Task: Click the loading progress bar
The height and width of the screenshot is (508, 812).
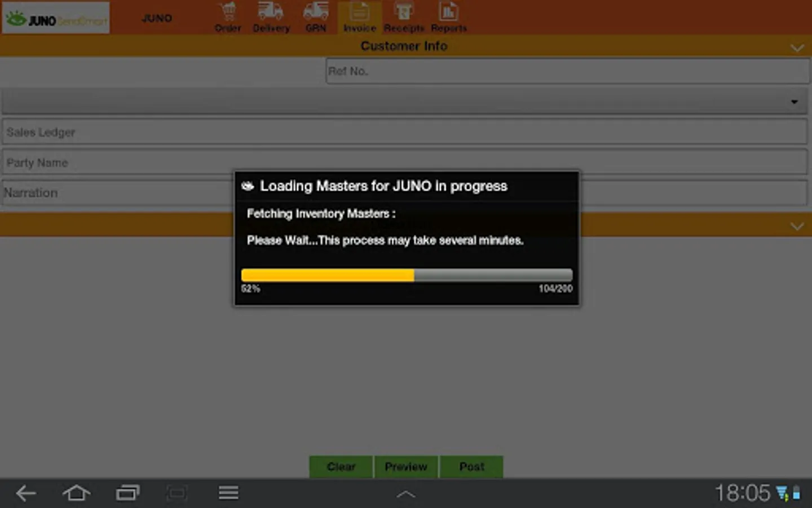Action: click(x=407, y=275)
